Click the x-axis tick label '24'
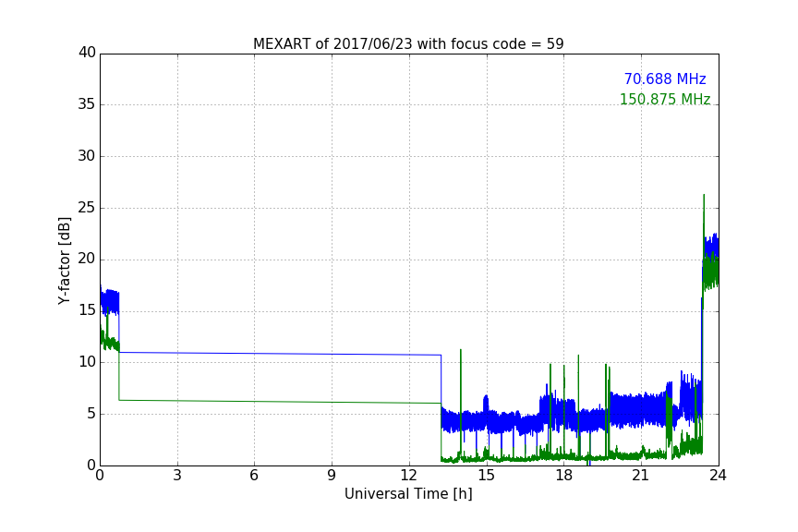798x532 pixels. pyautogui.click(x=719, y=476)
